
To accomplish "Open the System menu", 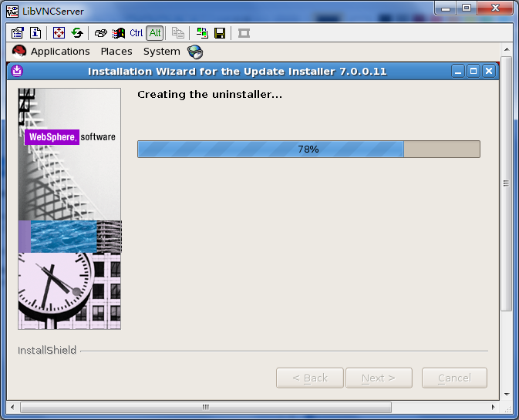I will click(161, 52).
